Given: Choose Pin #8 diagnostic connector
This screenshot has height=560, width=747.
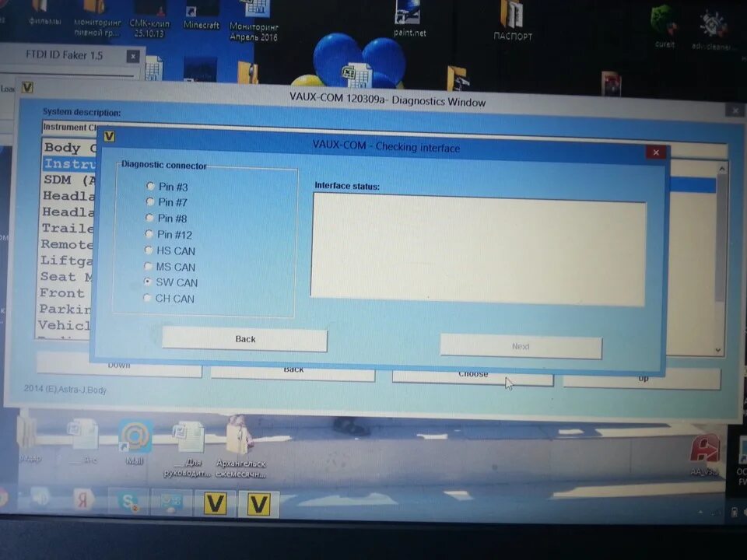Looking at the screenshot, I should [x=149, y=218].
